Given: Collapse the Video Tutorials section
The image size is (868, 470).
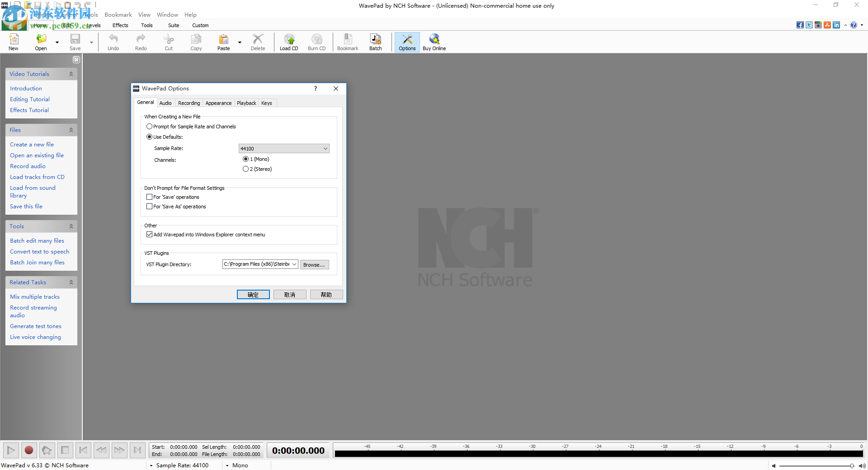Looking at the screenshot, I should 71,74.
